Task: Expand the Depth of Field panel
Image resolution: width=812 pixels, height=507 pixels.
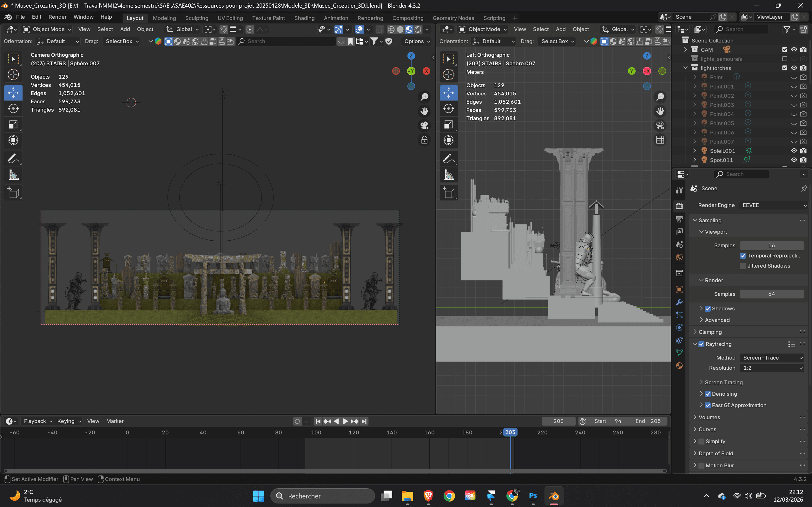Action: pyautogui.click(x=715, y=453)
